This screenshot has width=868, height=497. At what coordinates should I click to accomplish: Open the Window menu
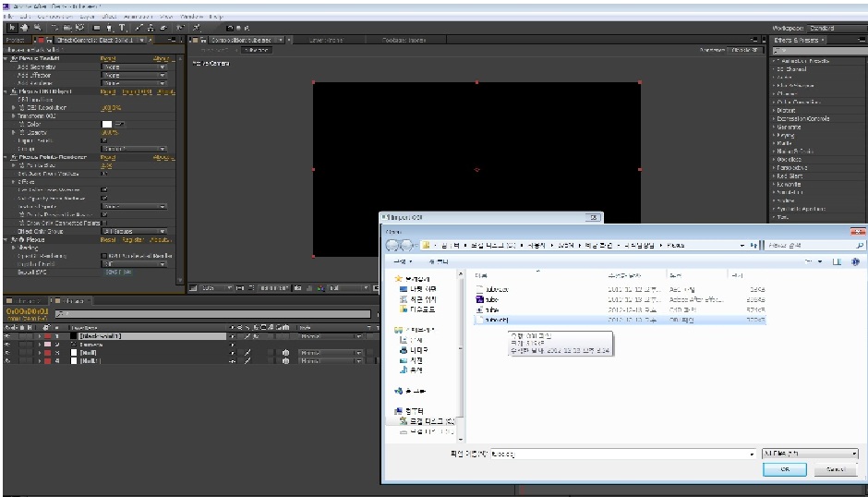(191, 17)
